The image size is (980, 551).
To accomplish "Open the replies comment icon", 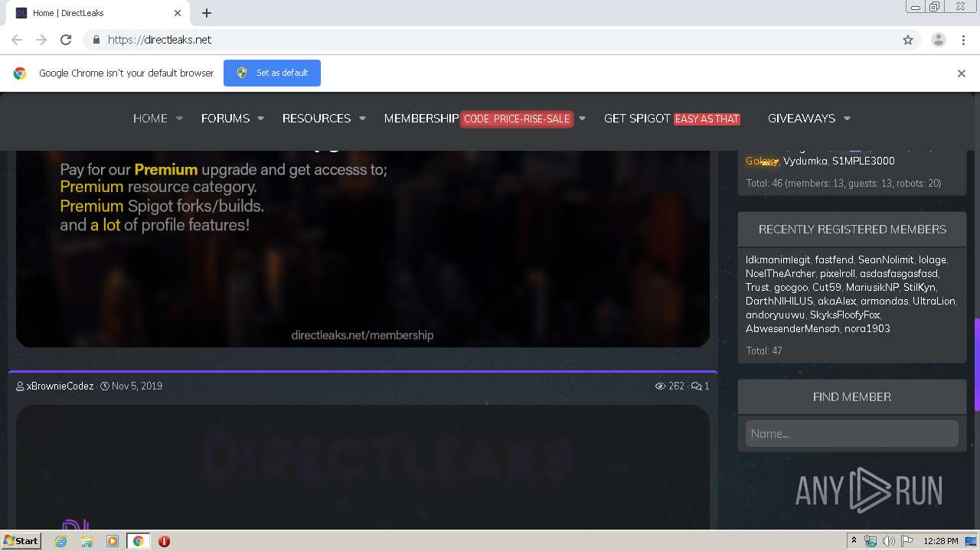I will point(696,386).
